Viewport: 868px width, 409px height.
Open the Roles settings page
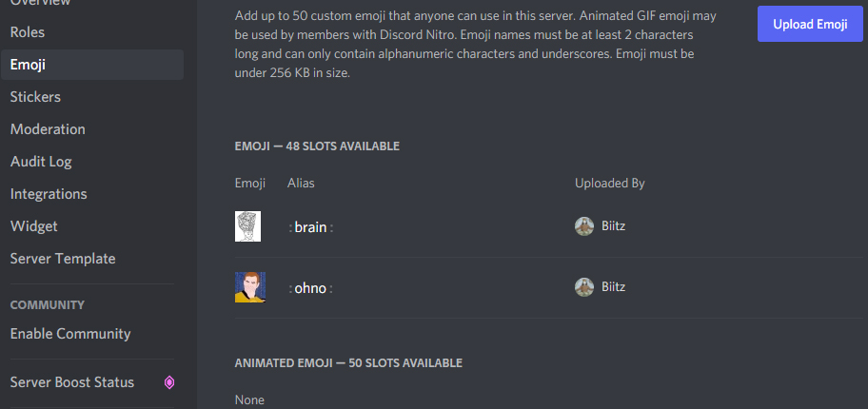[92, 32]
